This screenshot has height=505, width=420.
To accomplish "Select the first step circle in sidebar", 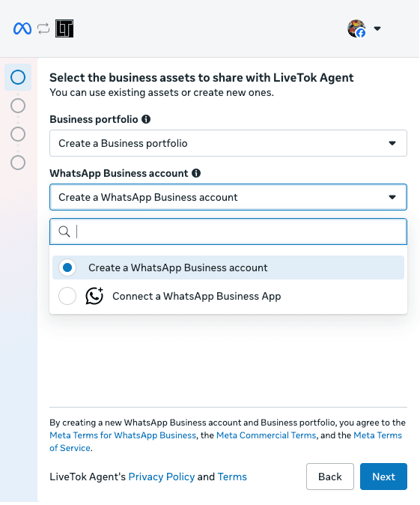I will 18,77.
